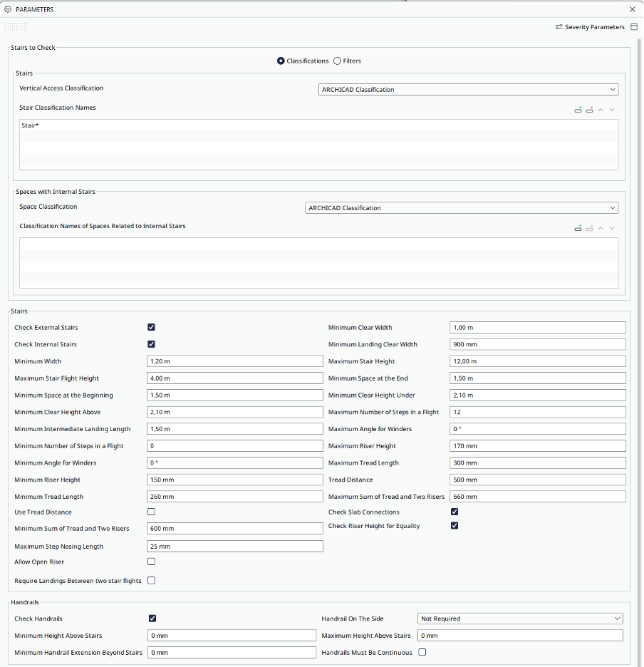Open Vertical Access Classification dropdown

[468, 90]
